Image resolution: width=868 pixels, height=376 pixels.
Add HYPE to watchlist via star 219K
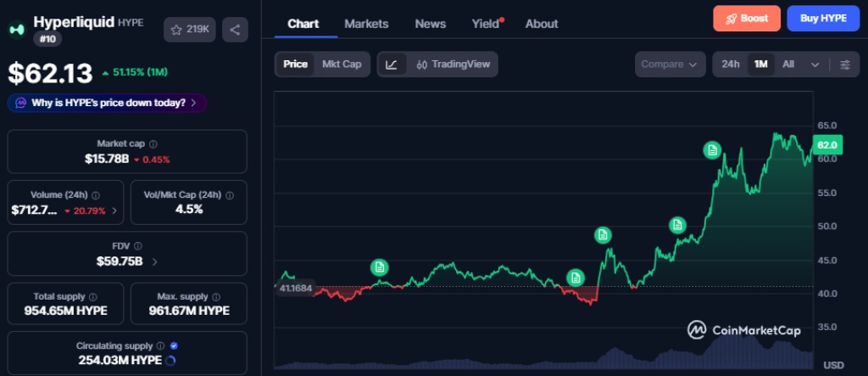click(189, 30)
